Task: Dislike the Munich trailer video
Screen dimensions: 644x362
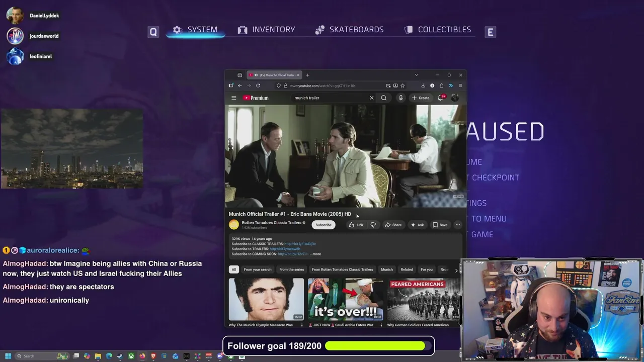Action: (373, 225)
